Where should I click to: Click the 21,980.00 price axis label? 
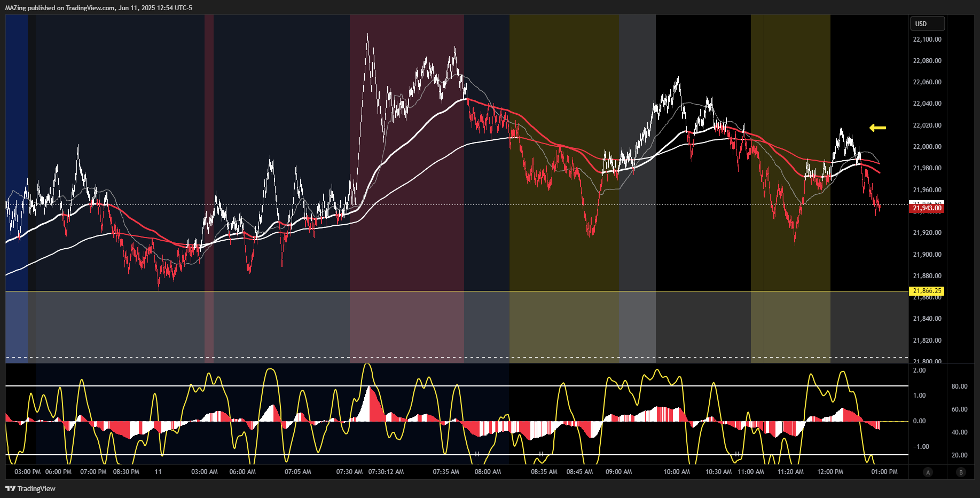pos(927,168)
